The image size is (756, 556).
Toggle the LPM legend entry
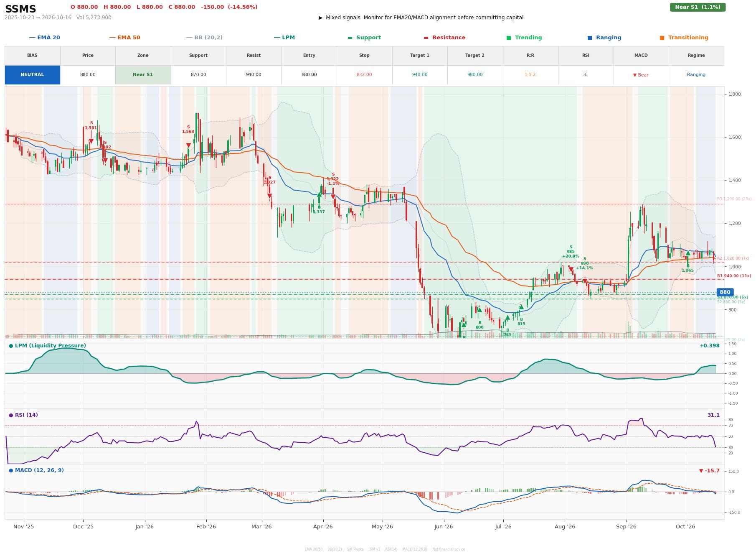(284, 38)
